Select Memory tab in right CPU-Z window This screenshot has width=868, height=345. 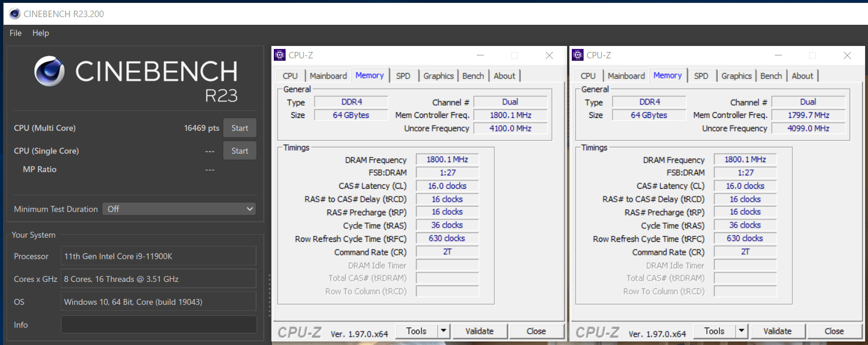pyautogui.click(x=668, y=75)
